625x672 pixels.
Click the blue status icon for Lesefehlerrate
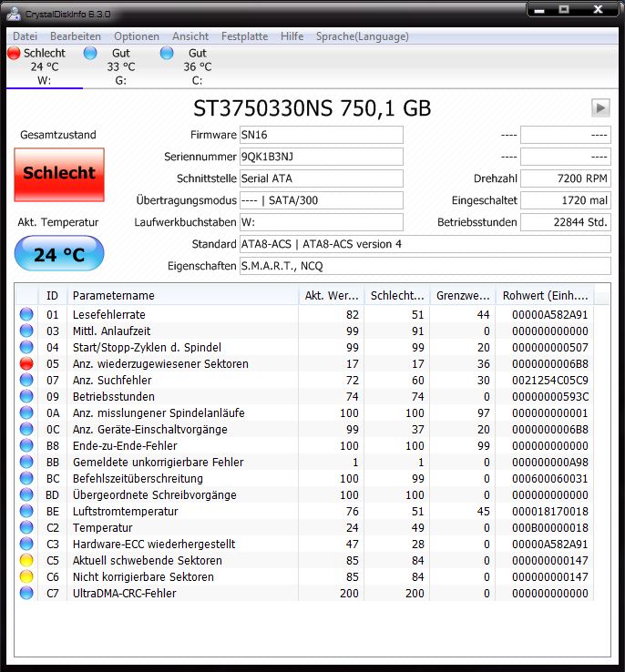coord(26,315)
